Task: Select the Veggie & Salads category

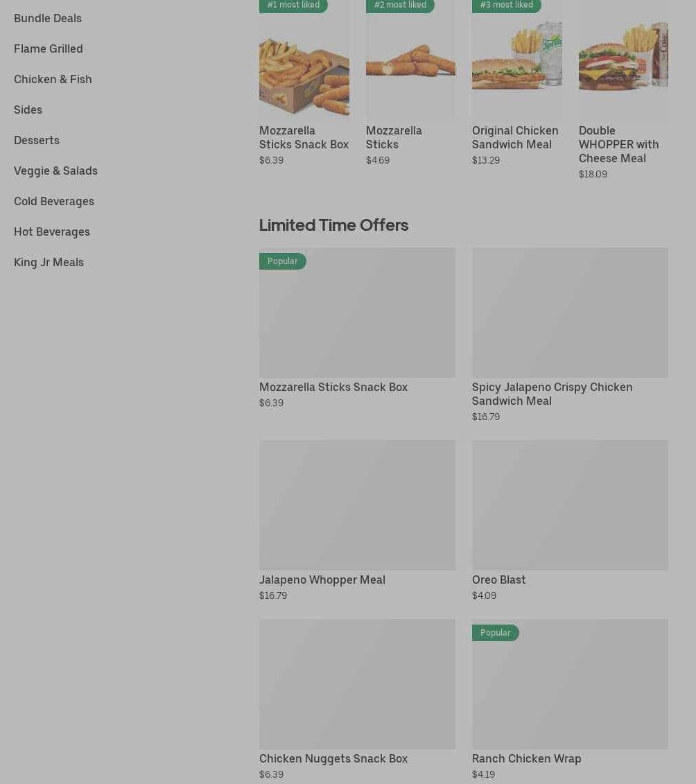Action: [55, 171]
